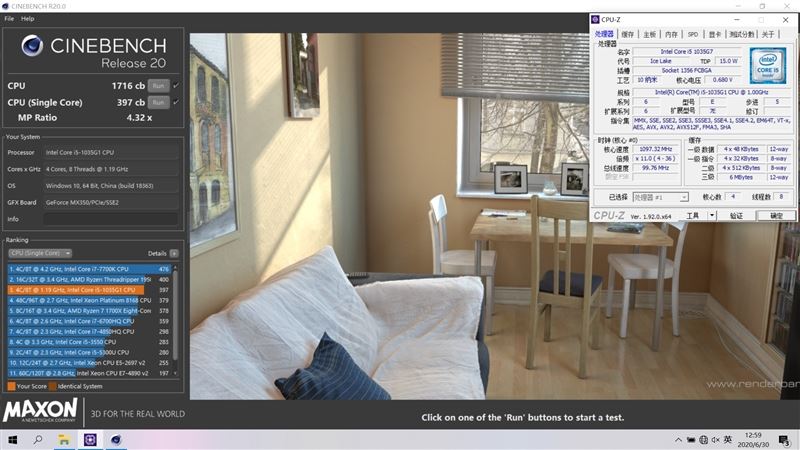Open the CPU-Z taskbar icon
800x450 pixels.
pos(90,440)
